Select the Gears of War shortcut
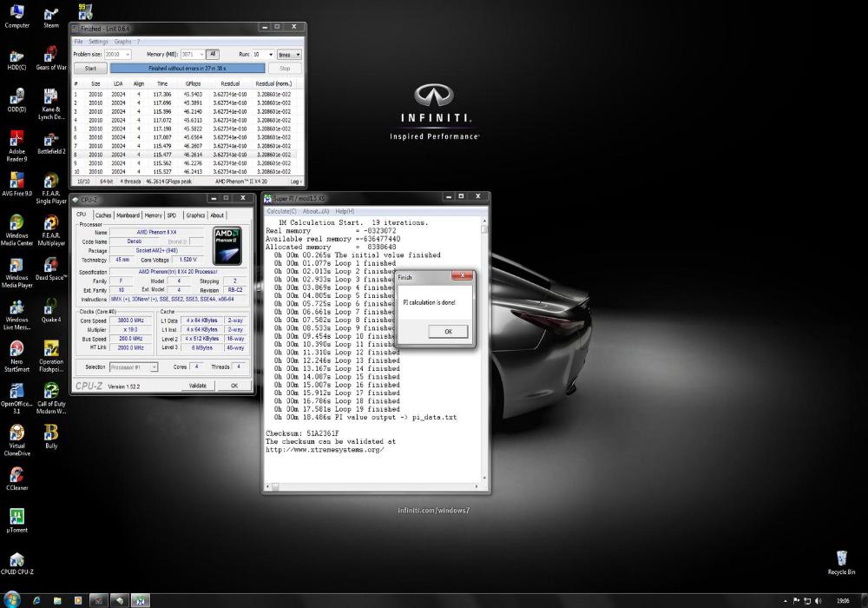868x608 pixels. [51, 59]
